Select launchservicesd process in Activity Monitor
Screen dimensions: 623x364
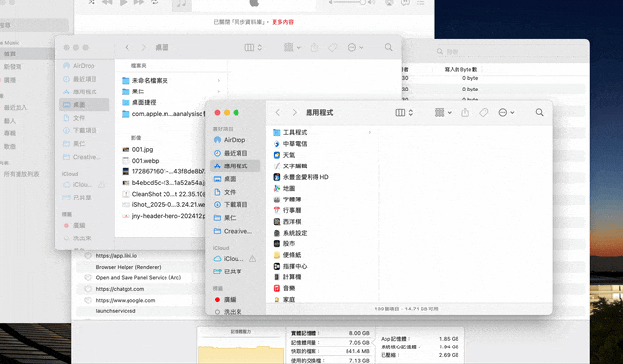click(116, 311)
